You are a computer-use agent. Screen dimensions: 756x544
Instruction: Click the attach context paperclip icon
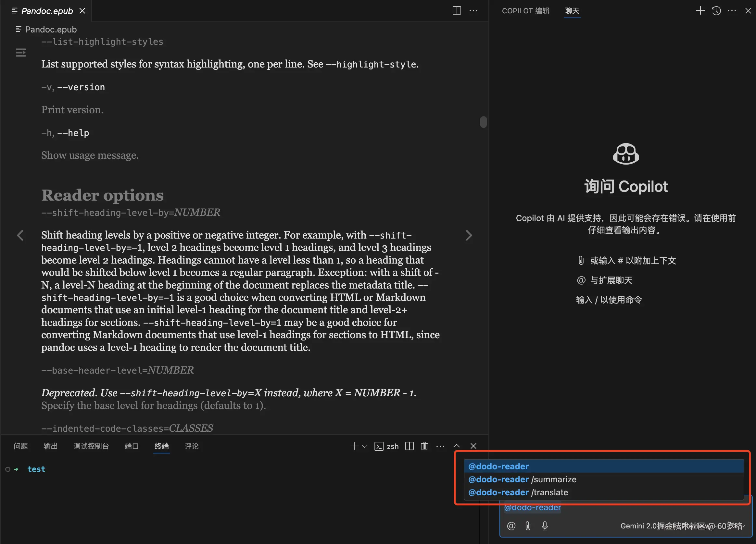(x=528, y=526)
